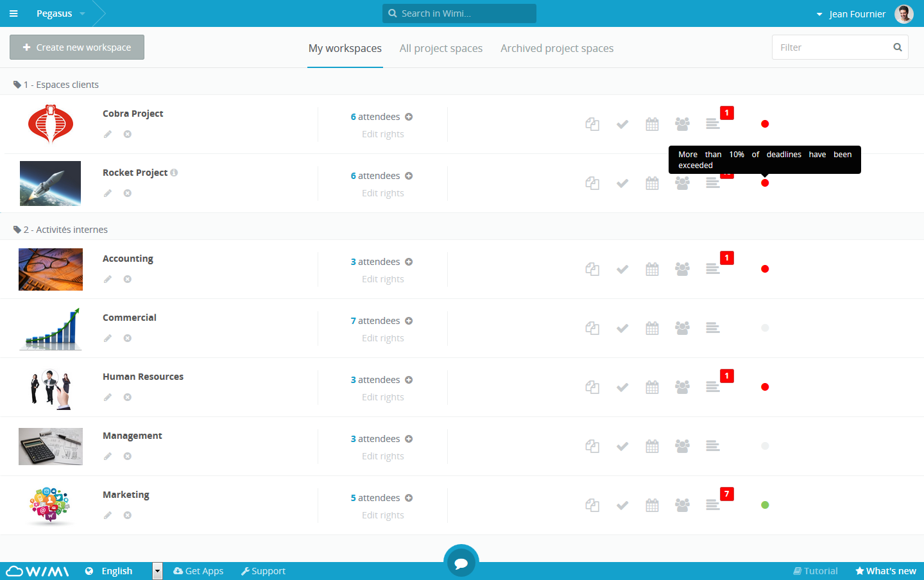Add attendee plus icon for Marketing

pyautogui.click(x=409, y=498)
